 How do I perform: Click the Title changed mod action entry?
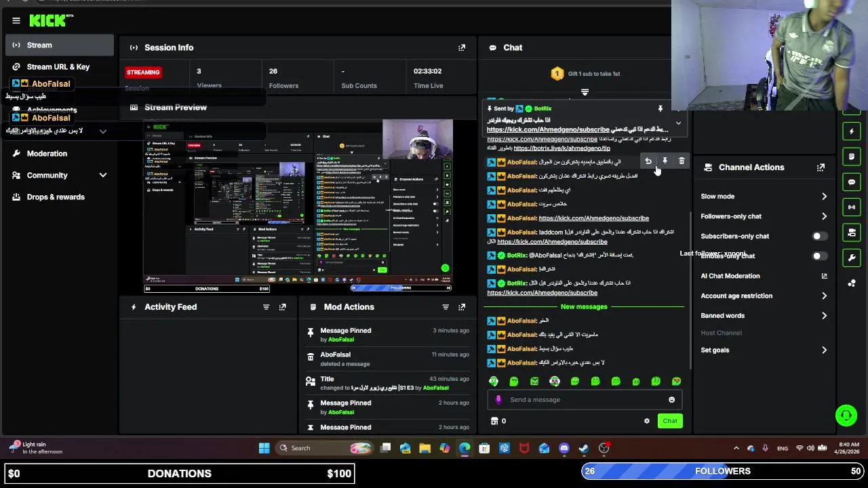tap(386, 384)
